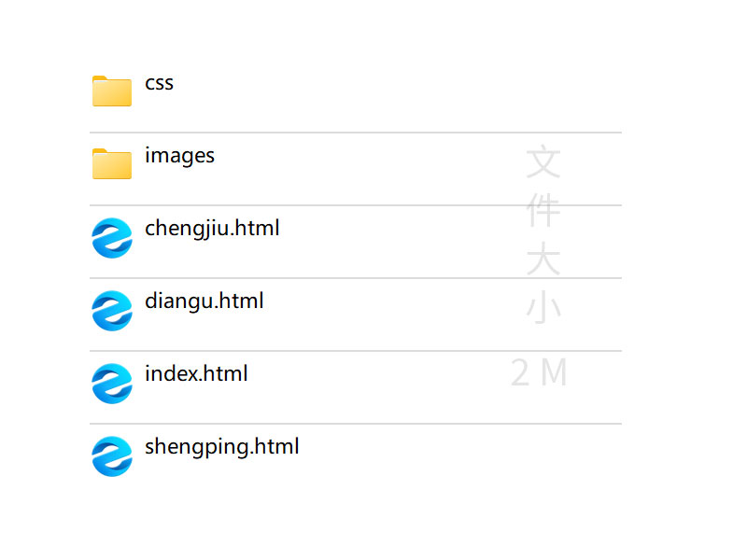Open the diangu.html file name
This screenshot has height=560, width=747.
tap(204, 301)
